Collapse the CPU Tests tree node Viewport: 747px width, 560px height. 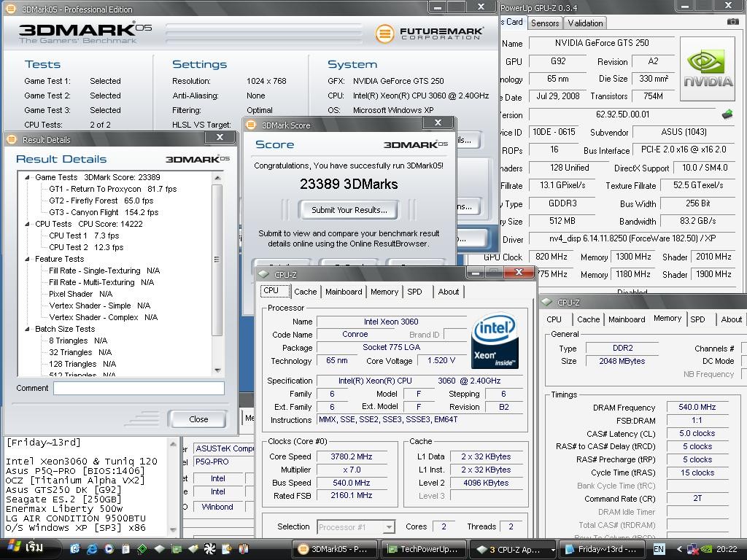point(28,224)
